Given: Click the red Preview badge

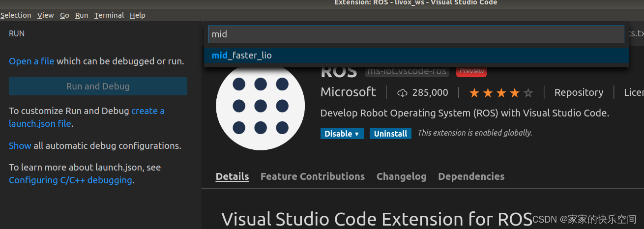Looking at the screenshot, I should pyautogui.click(x=471, y=71).
